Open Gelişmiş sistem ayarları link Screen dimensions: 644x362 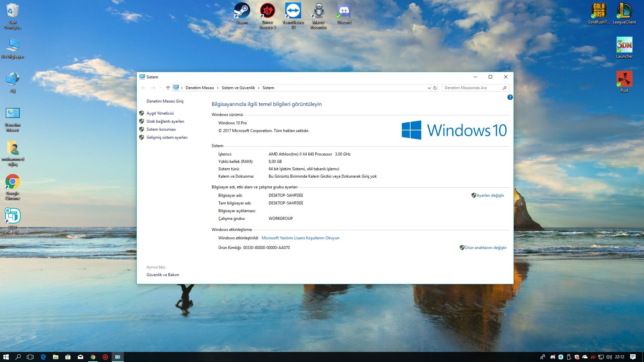(x=167, y=137)
